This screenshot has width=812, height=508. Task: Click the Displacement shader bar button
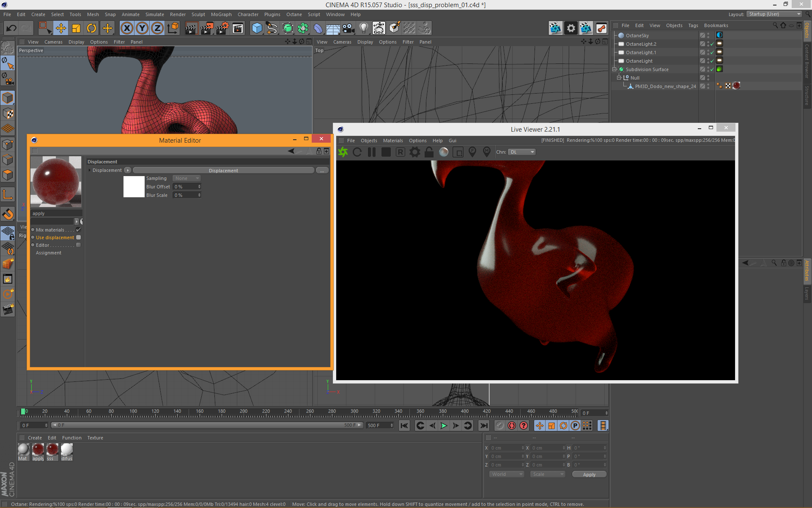tap(223, 170)
